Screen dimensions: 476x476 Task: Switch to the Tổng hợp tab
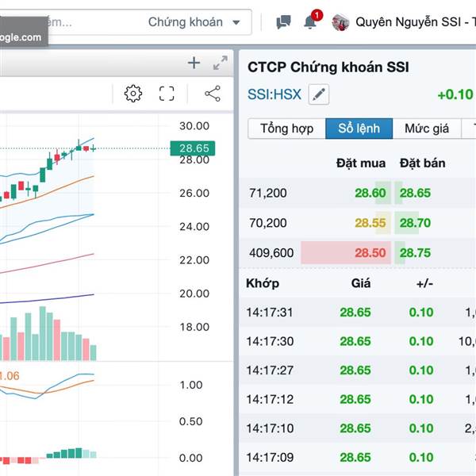pyautogui.click(x=286, y=129)
